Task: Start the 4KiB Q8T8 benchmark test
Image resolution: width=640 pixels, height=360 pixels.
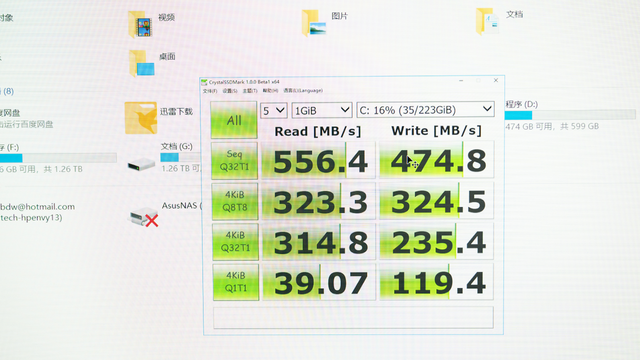Action: point(235,201)
